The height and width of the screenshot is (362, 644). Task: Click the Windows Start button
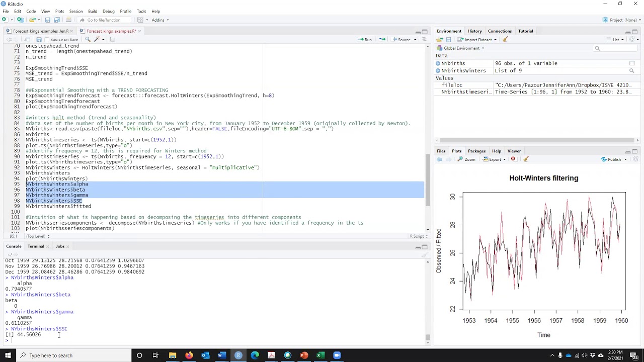coord(8,355)
